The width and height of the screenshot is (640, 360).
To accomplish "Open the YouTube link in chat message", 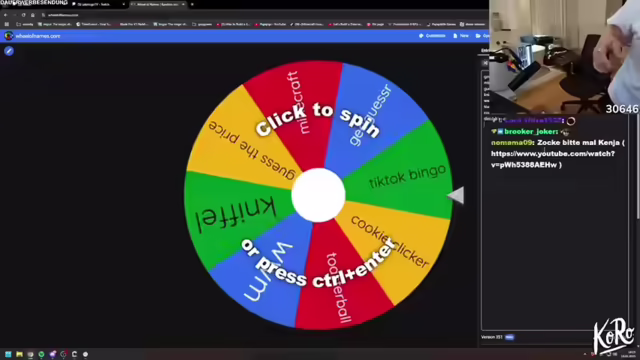I will tap(553, 159).
